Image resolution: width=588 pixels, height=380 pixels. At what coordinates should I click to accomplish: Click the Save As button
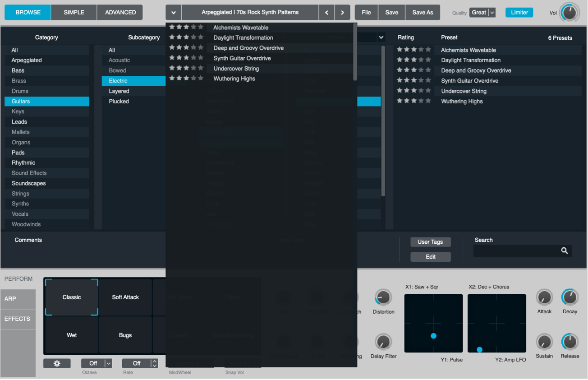pyautogui.click(x=422, y=12)
